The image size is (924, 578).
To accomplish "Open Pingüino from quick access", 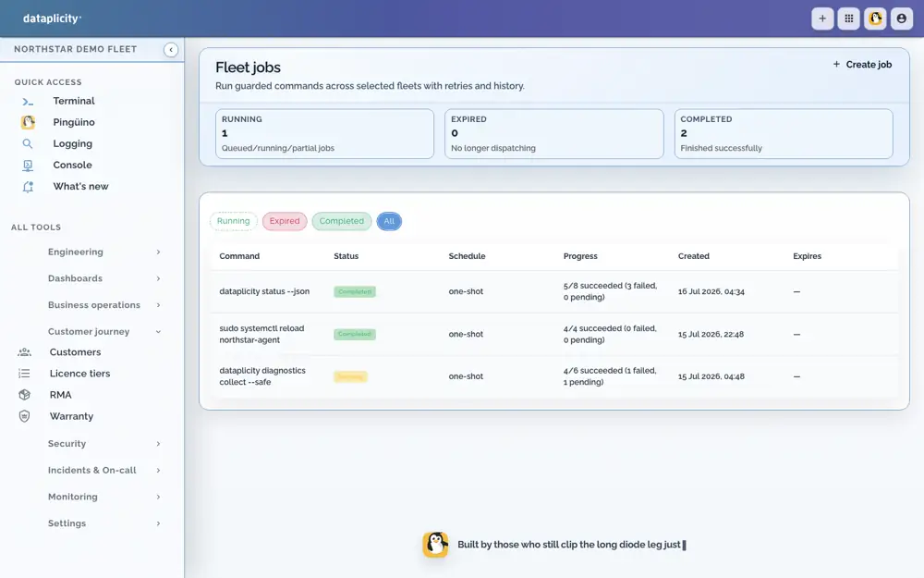I will [74, 122].
